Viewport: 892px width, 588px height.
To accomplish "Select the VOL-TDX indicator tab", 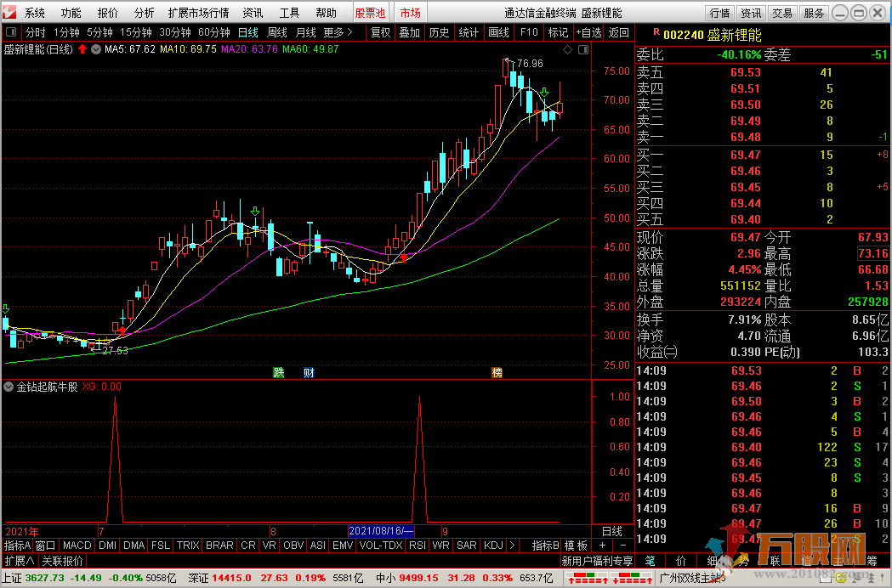I will pyautogui.click(x=381, y=546).
